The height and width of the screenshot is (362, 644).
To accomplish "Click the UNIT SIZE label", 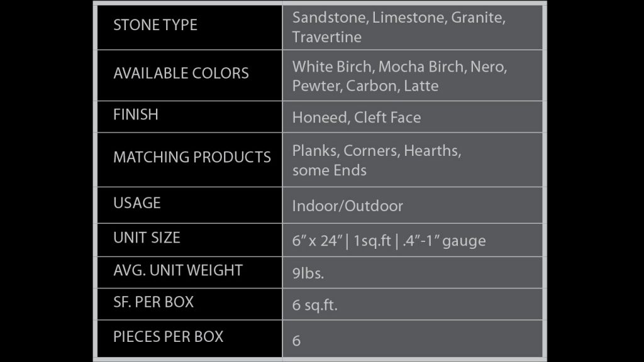I will (x=147, y=238).
